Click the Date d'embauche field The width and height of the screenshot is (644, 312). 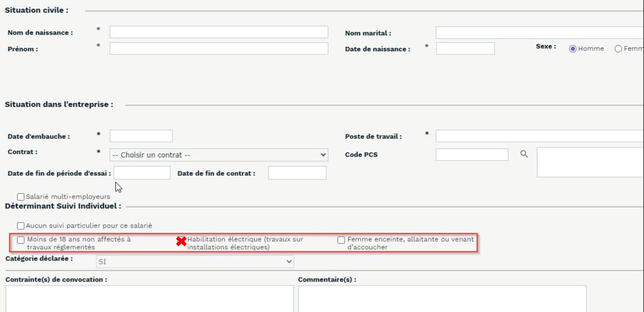click(x=141, y=136)
